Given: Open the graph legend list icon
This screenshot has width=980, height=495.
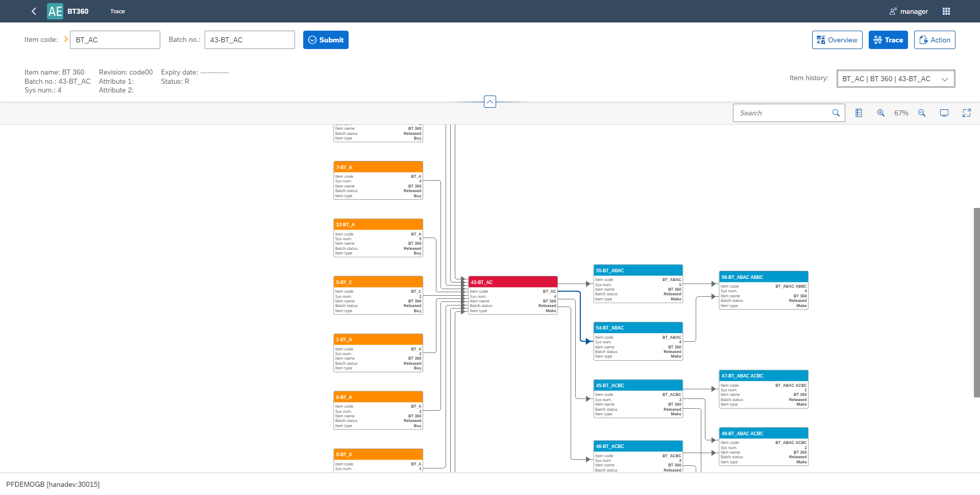Looking at the screenshot, I should point(859,112).
